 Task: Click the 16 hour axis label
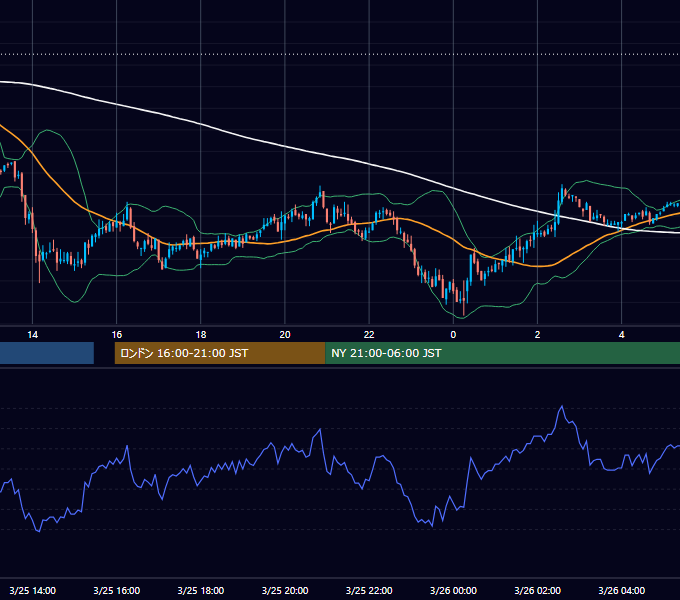pos(117,335)
